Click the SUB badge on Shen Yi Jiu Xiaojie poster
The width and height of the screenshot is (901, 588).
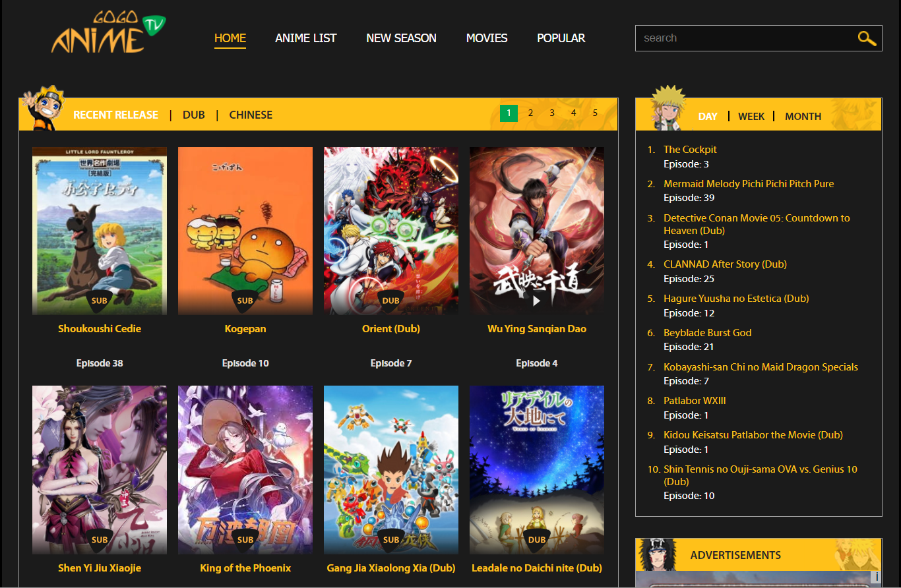(x=100, y=540)
